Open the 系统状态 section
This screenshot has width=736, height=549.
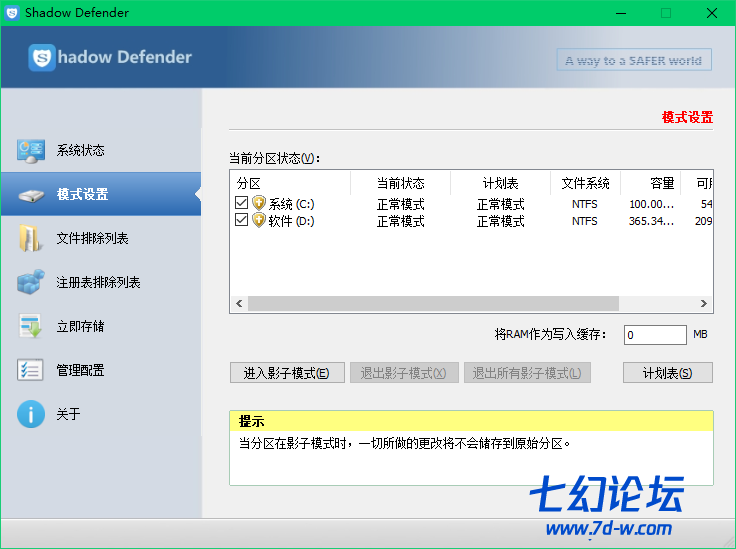click(x=101, y=150)
